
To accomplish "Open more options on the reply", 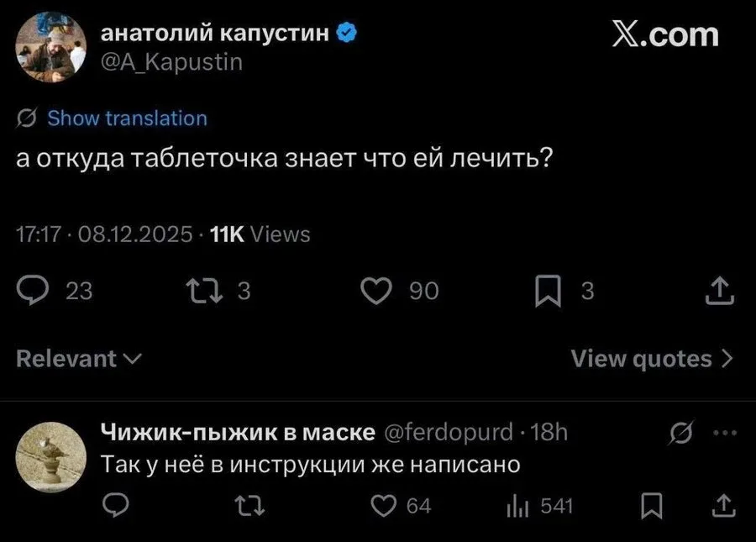I will (x=722, y=434).
